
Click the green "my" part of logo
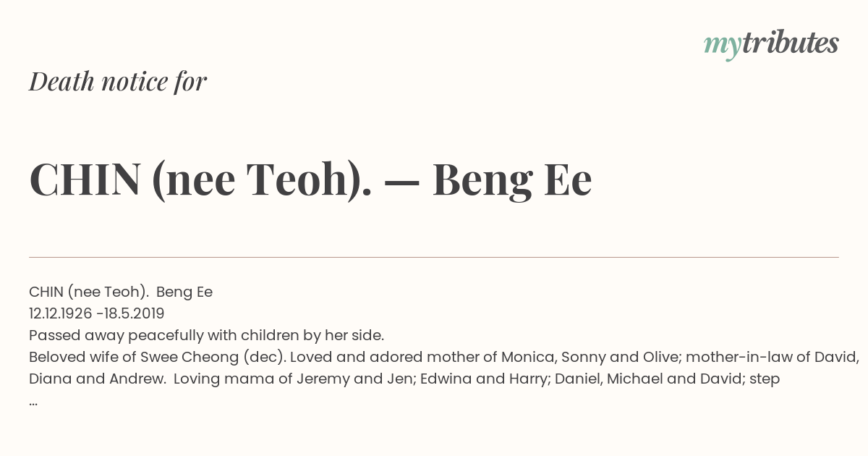(x=722, y=47)
